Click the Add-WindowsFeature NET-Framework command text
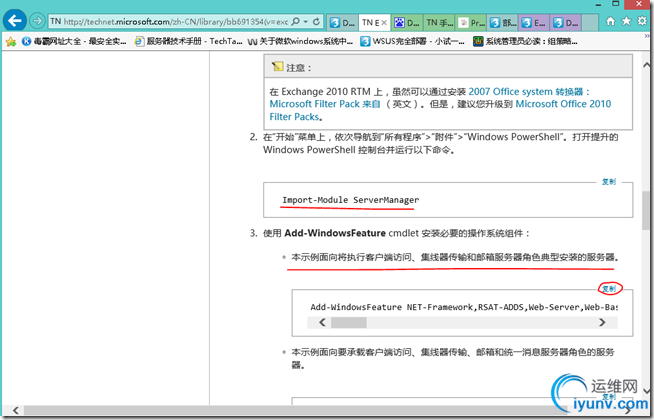This screenshot has width=654, height=420. click(463, 307)
